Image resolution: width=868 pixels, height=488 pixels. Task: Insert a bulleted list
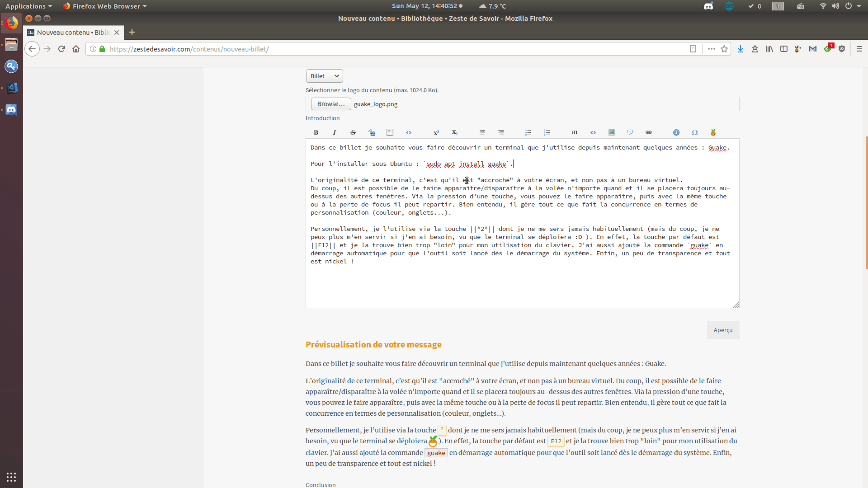click(528, 132)
